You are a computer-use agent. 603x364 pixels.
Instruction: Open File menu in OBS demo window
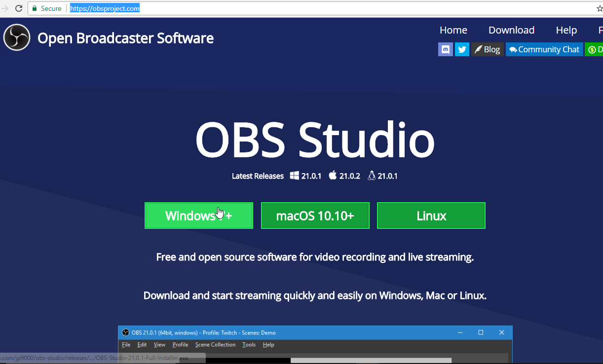point(126,345)
